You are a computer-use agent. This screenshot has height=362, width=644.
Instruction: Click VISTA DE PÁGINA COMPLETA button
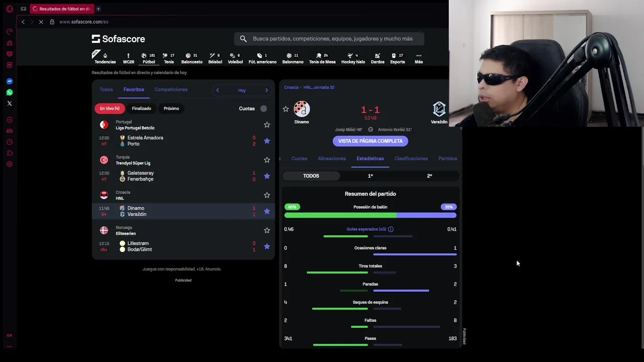coord(370,141)
